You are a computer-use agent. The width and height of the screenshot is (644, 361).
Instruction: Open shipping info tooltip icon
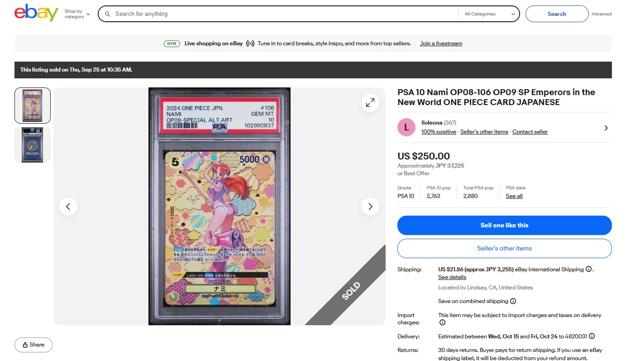[588, 269]
